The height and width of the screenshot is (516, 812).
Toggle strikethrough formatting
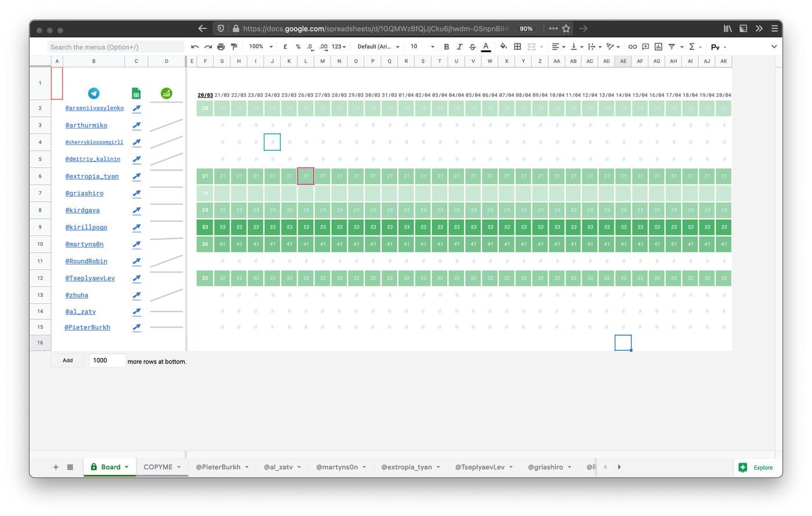click(x=472, y=47)
